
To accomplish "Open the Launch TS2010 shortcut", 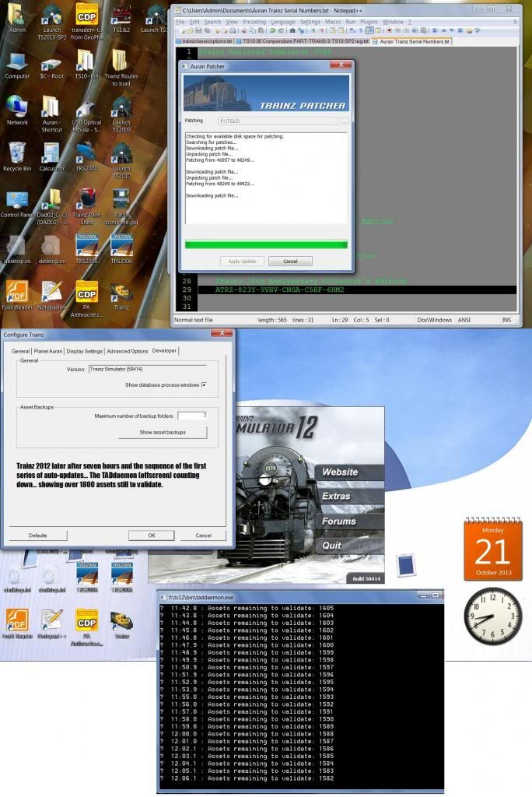I will [x=121, y=160].
